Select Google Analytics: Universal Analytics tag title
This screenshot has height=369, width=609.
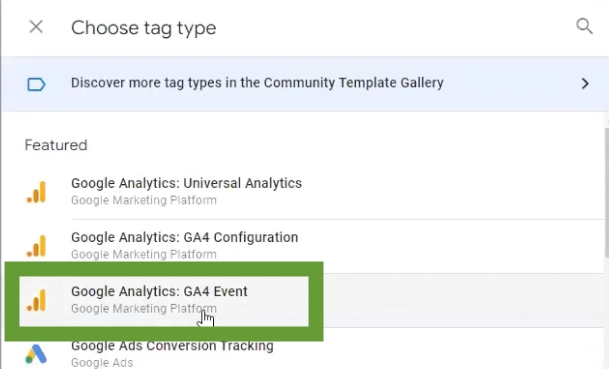(186, 183)
